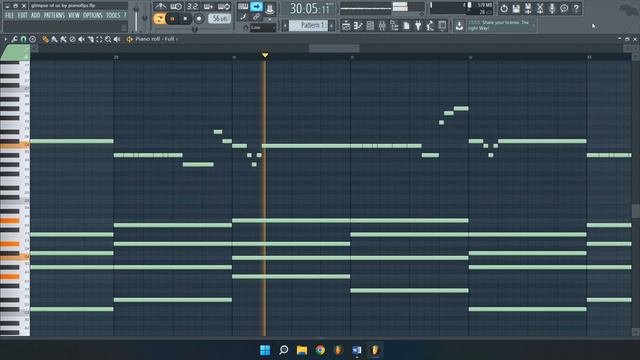Click the tempo display showing 56

(220, 18)
